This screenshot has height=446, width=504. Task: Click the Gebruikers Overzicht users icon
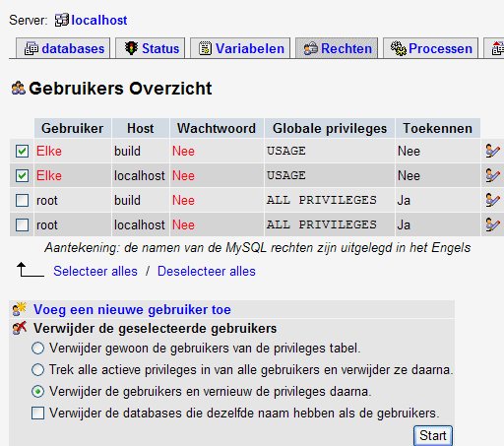19,89
